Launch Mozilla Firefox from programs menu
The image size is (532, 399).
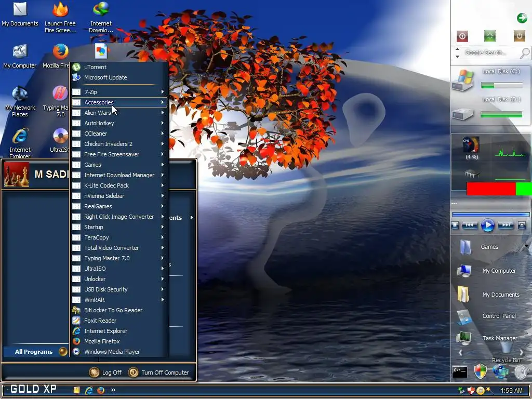coord(119,341)
